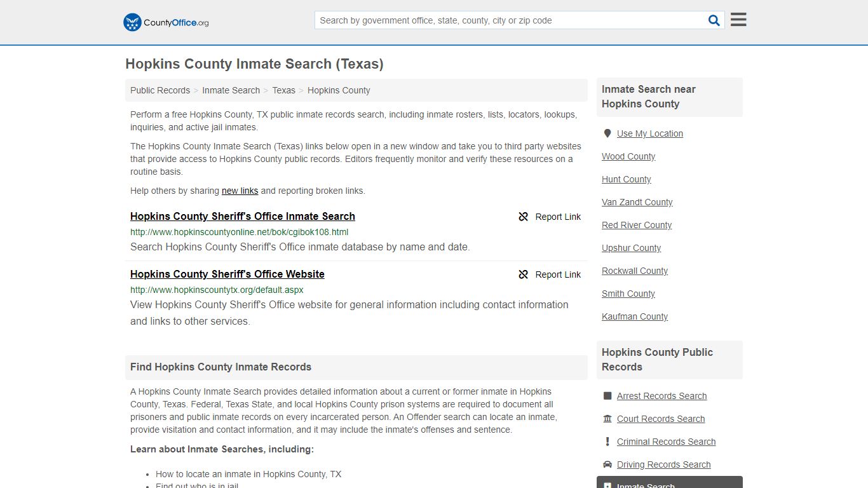Screen dimensions: 868x488
Task: Click the Find Hopkins County Inmate Records heading
Action: click(221, 367)
